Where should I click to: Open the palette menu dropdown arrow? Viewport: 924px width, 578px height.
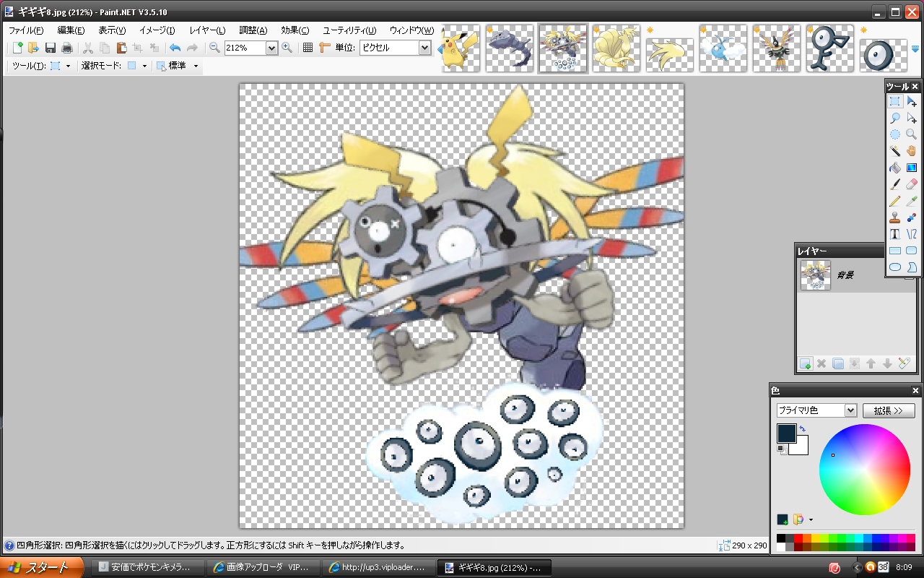811,519
